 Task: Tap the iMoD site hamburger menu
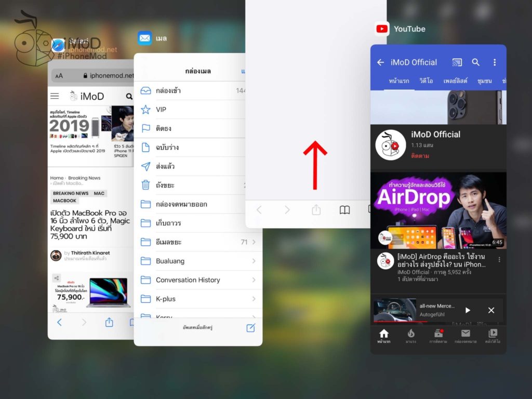coord(55,96)
